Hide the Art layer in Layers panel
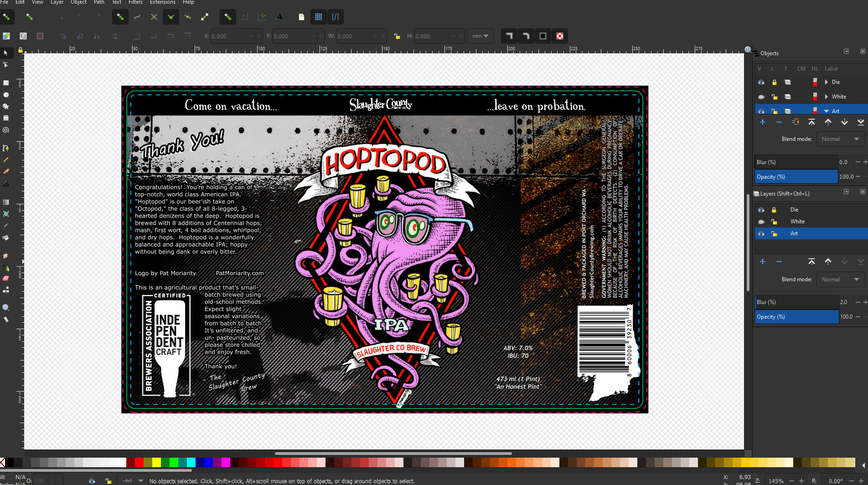Image resolution: width=868 pixels, height=485 pixels. [x=761, y=234]
